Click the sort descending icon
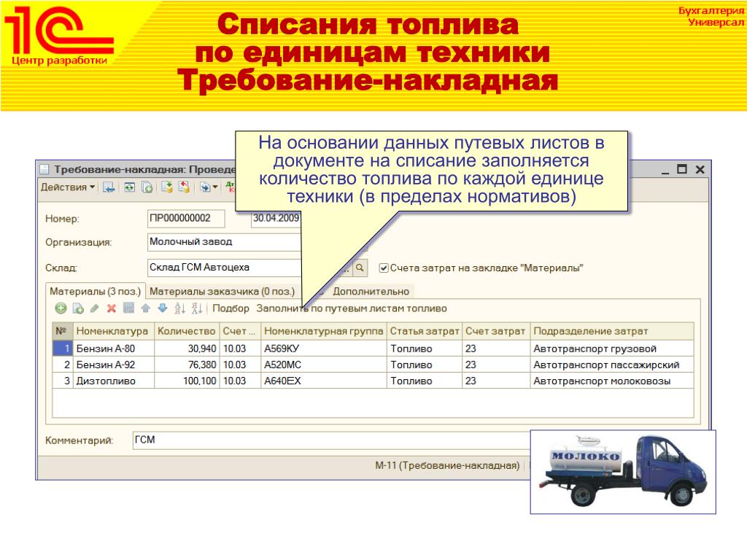 197,308
